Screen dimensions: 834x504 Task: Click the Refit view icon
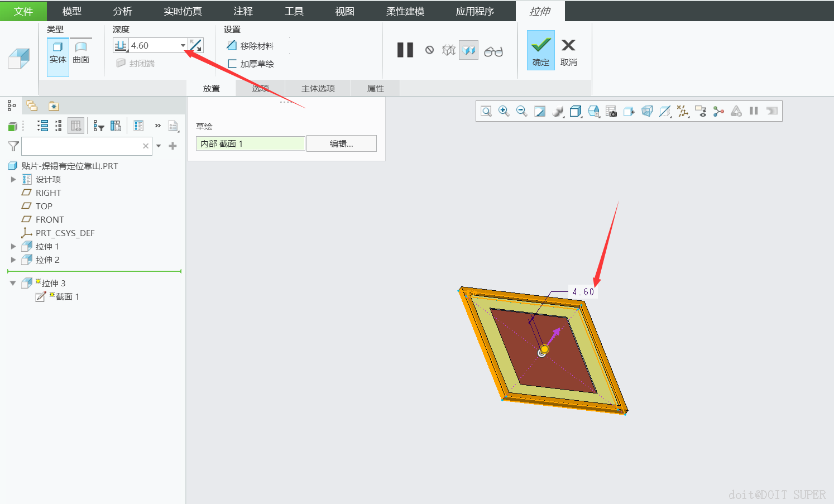(486, 111)
